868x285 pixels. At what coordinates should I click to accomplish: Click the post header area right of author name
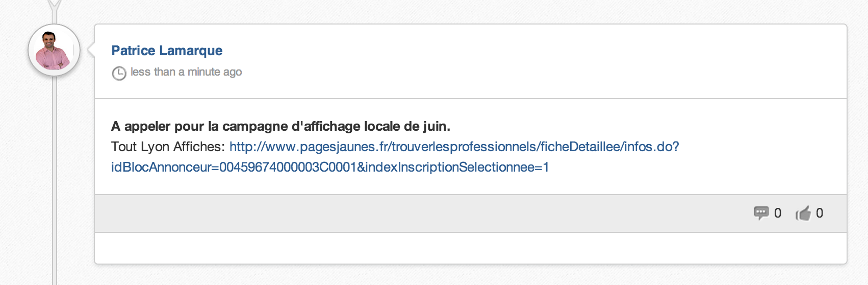(530, 61)
